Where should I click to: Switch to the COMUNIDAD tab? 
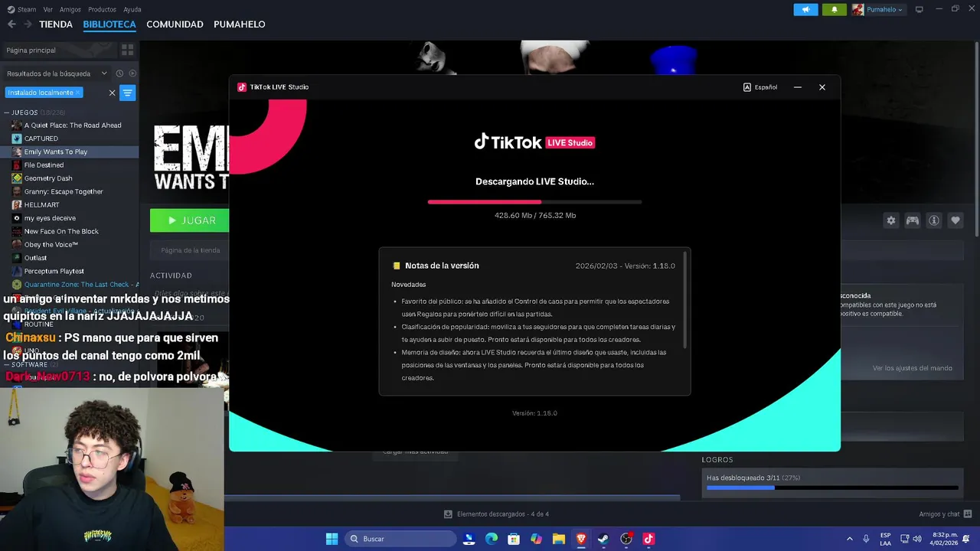pos(175,24)
